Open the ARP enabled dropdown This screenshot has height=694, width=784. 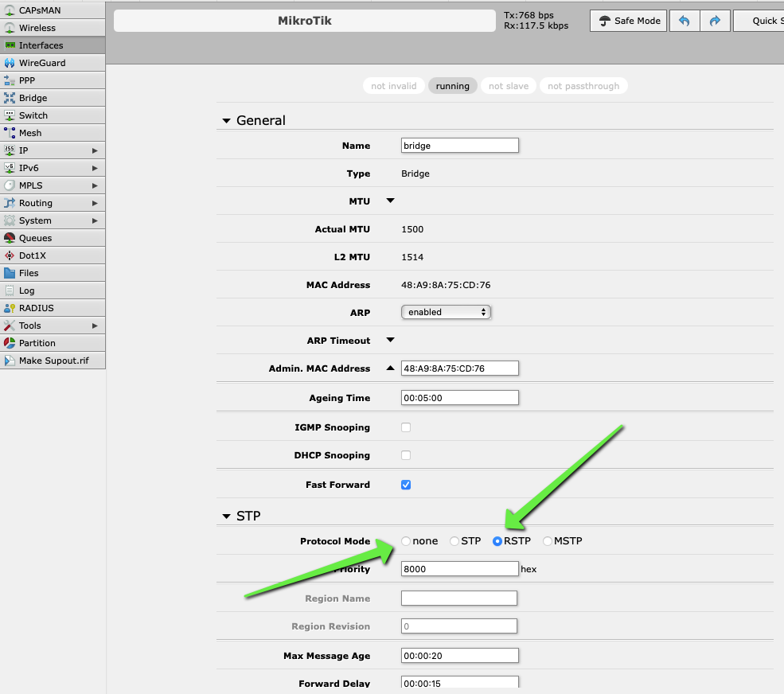(x=446, y=312)
